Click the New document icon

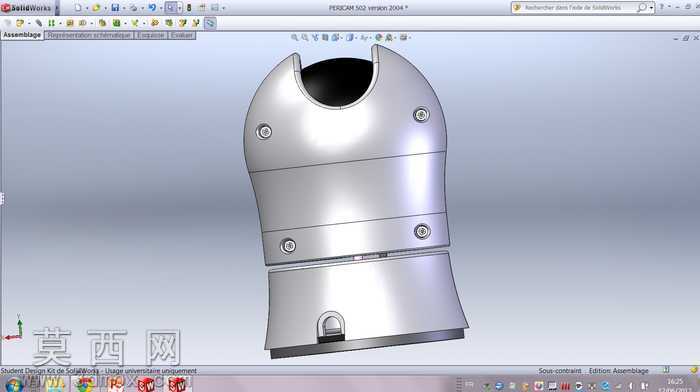[x=78, y=8]
